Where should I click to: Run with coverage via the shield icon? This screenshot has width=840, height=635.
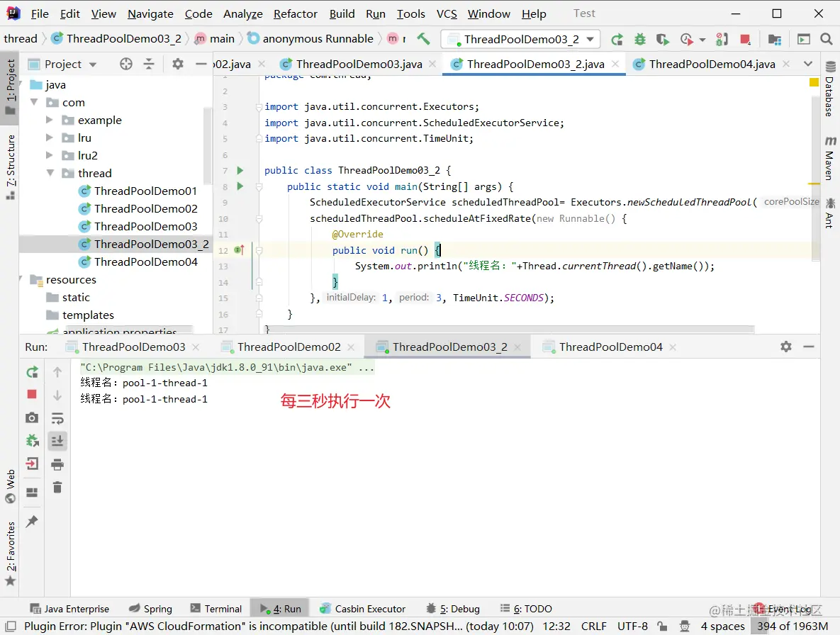(x=663, y=39)
